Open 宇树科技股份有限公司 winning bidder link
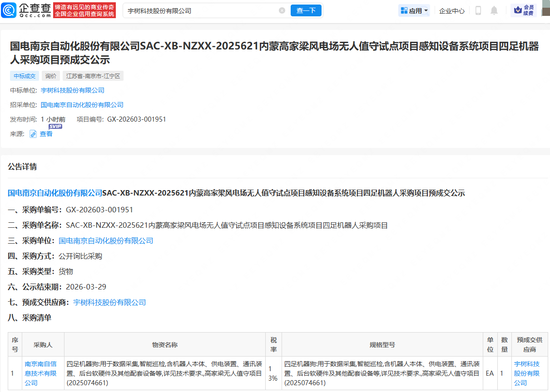 pyautogui.click(x=72, y=90)
